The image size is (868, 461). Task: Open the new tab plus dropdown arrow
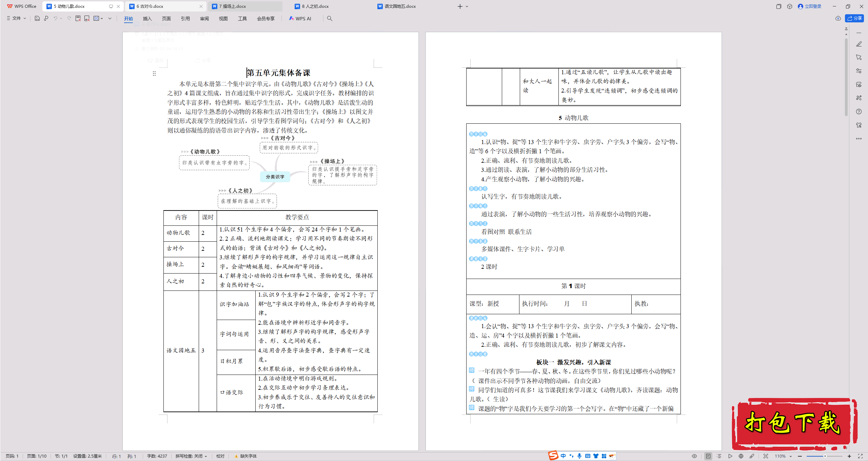click(467, 6)
